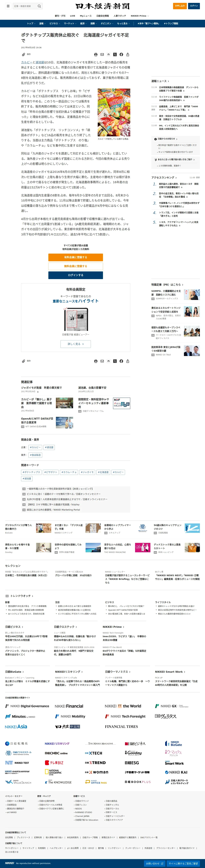Open the 日経ESG logo
Screen dimensions: 205x868
[132, 763]
